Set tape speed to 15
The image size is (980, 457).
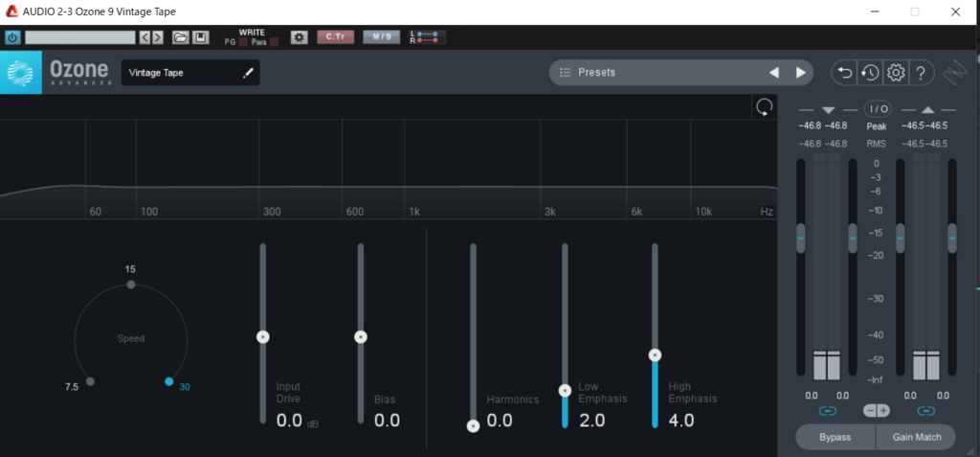pyautogui.click(x=130, y=285)
